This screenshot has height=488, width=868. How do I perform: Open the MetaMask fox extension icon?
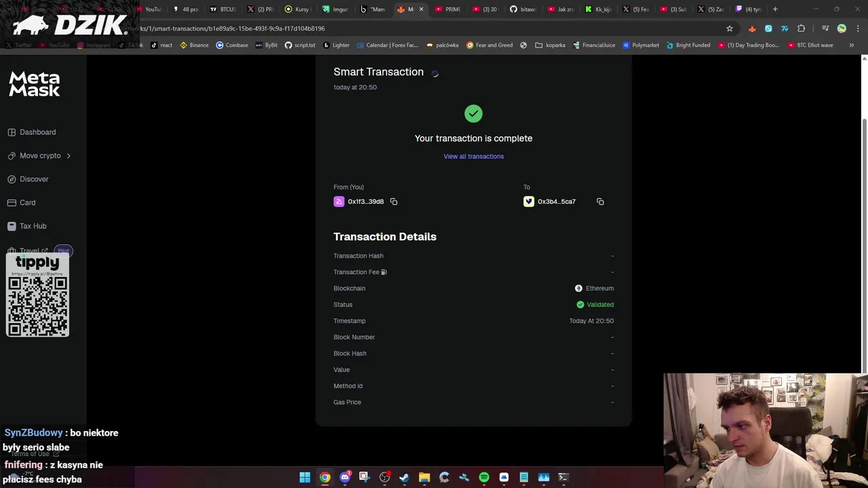tap(752, 28)
